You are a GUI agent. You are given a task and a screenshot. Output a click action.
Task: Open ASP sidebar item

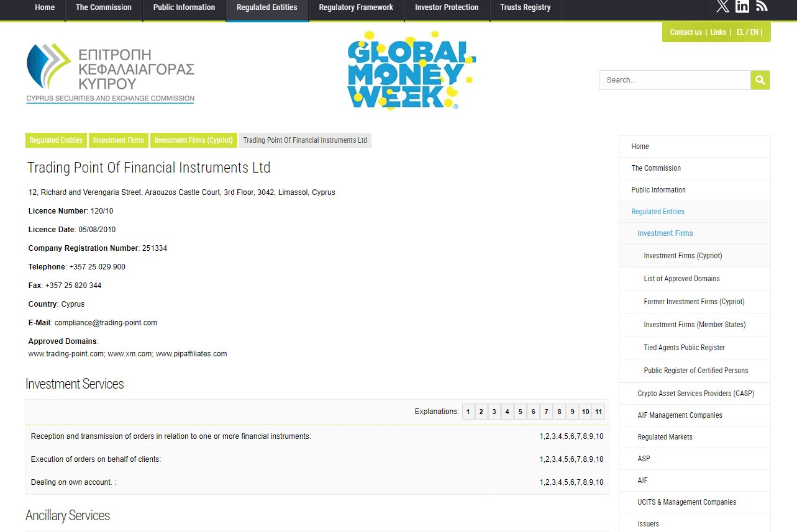695,459
